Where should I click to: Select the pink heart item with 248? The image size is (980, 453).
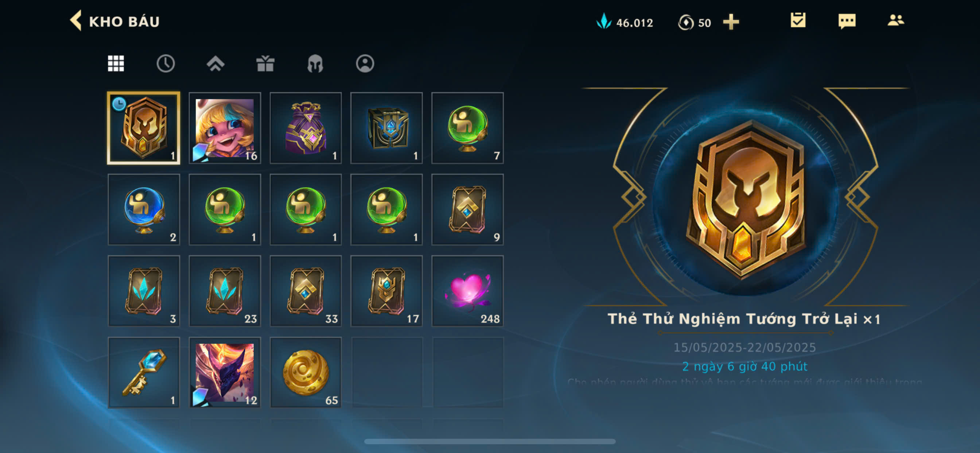coord(467,291)
